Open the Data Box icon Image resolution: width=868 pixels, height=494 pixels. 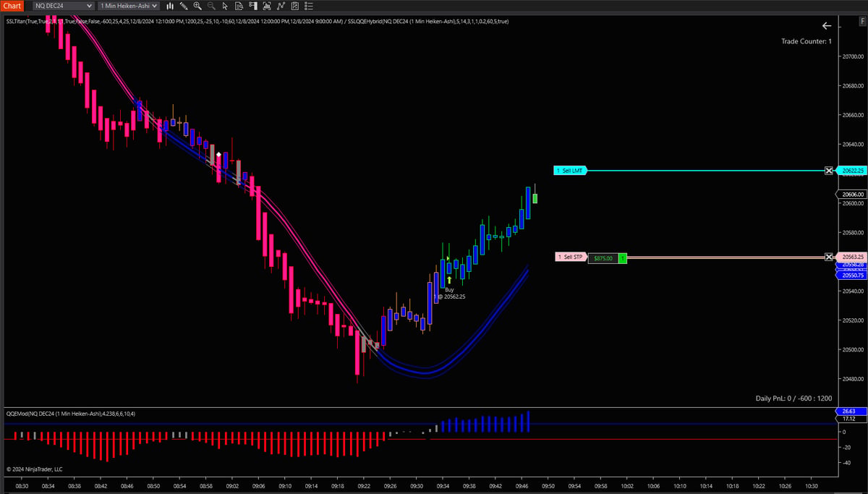[x=239, y=6]
